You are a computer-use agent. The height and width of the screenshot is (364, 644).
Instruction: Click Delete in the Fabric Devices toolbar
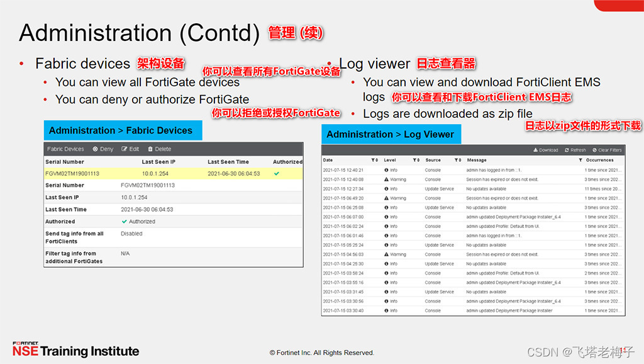click(159, 149)
